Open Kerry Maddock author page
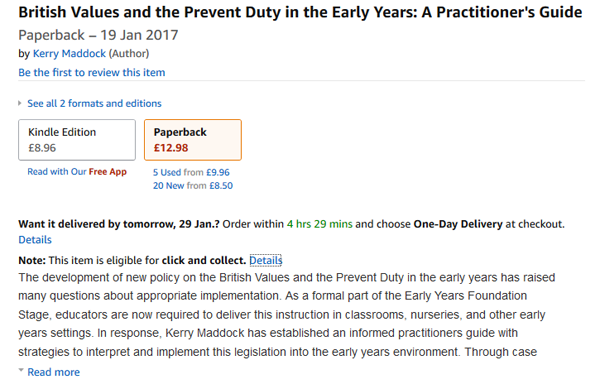The width and height of the screenshot is (600, 389). click(69, 54)
